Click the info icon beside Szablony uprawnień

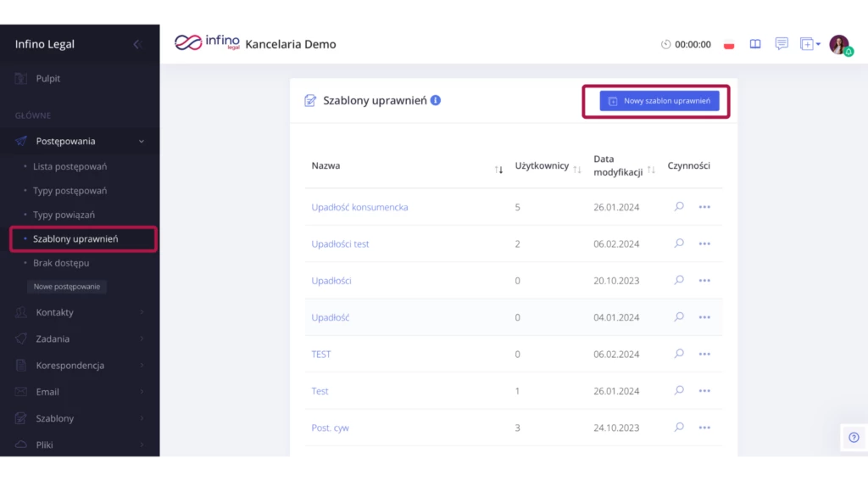(436, 100)
